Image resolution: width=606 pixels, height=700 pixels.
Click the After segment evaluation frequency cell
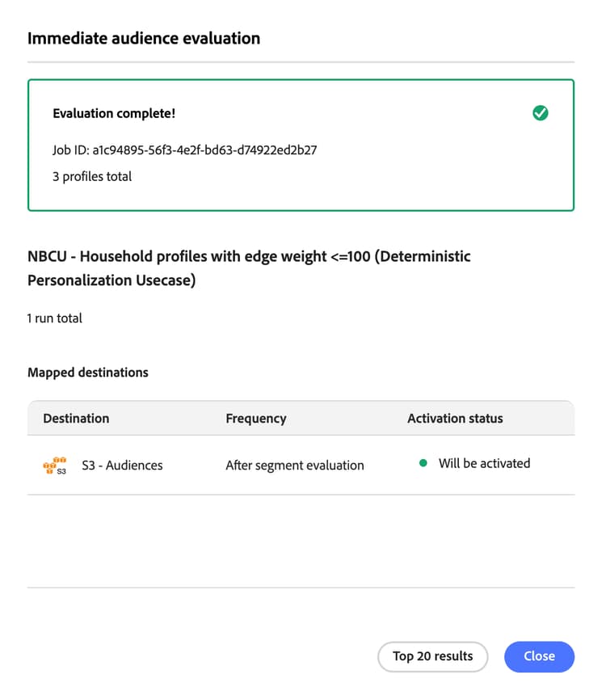(x=295, y=465)
